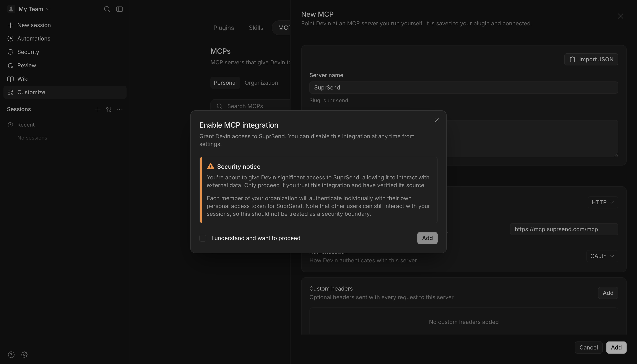Click the 'No sessions' text
The width and height of the screenshot is (637, 364).
tap(32, 138)
